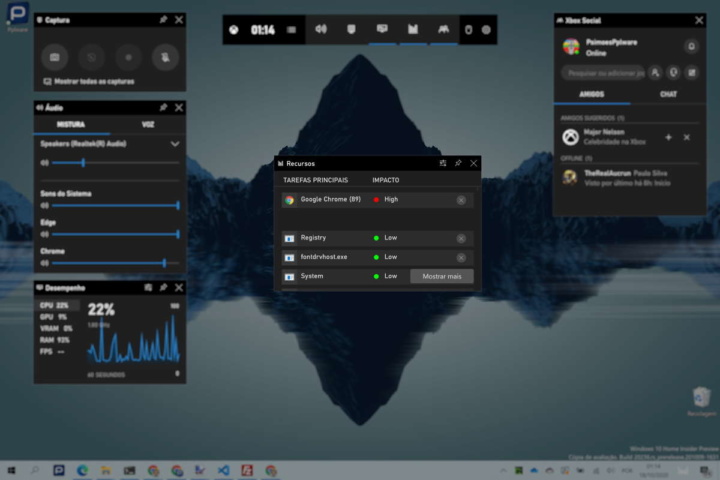
Task: Toggle the microphone button in Captura
Action: pos(165,57)
